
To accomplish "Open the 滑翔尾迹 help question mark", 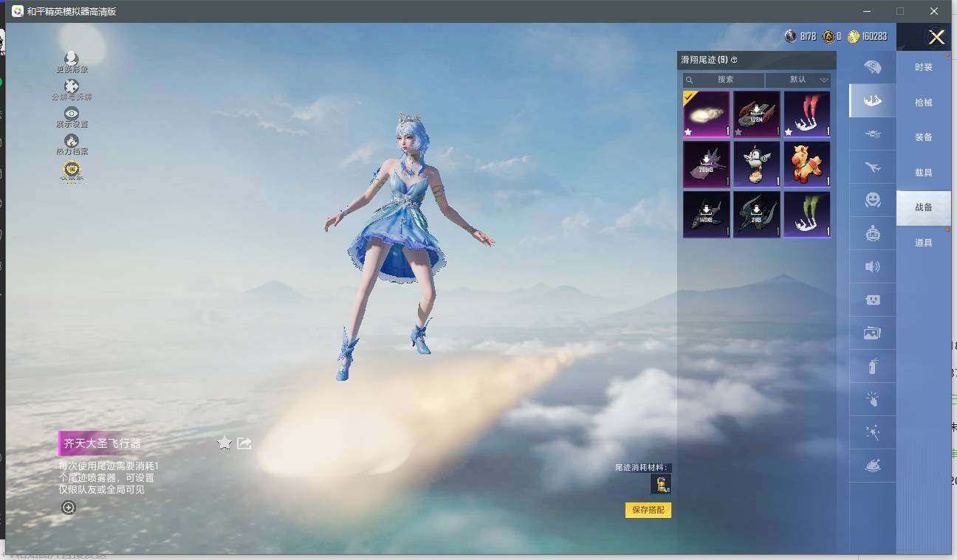I will click(734, 60).
